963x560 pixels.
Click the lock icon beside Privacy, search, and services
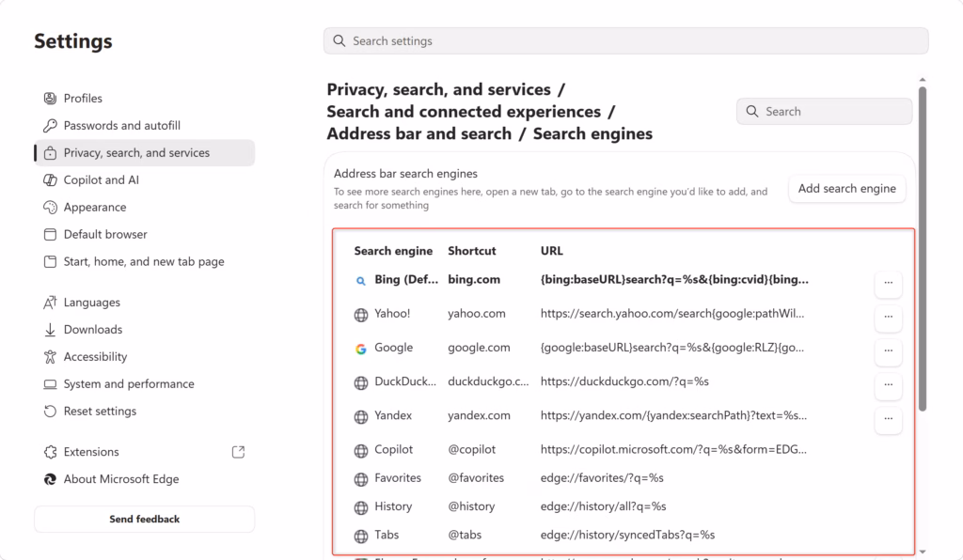[x=50, y=153]
